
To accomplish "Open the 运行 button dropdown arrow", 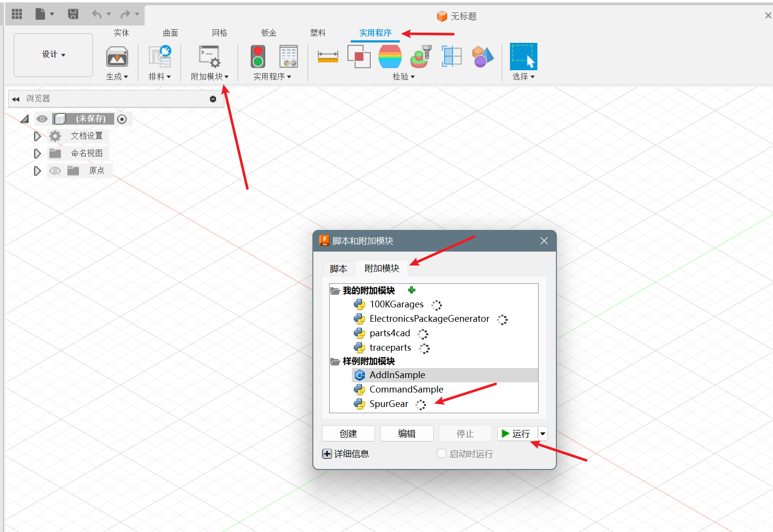I will point(543,433).
